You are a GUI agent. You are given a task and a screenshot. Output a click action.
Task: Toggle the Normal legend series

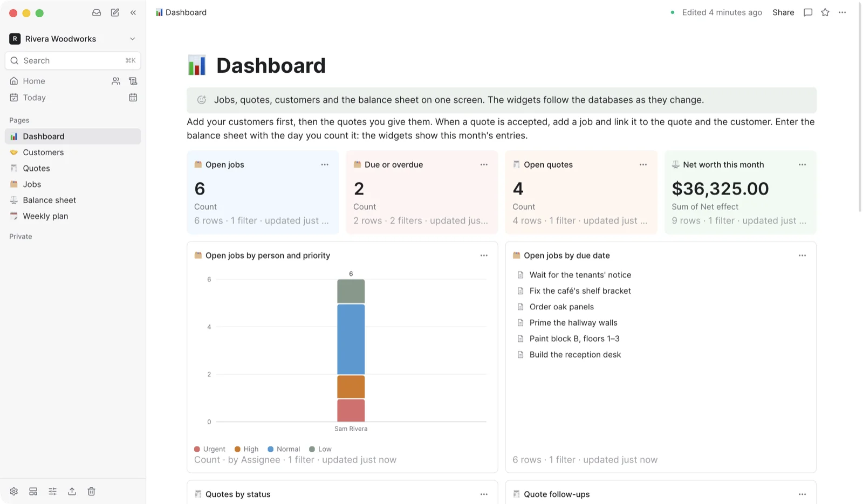click(284, 449)
